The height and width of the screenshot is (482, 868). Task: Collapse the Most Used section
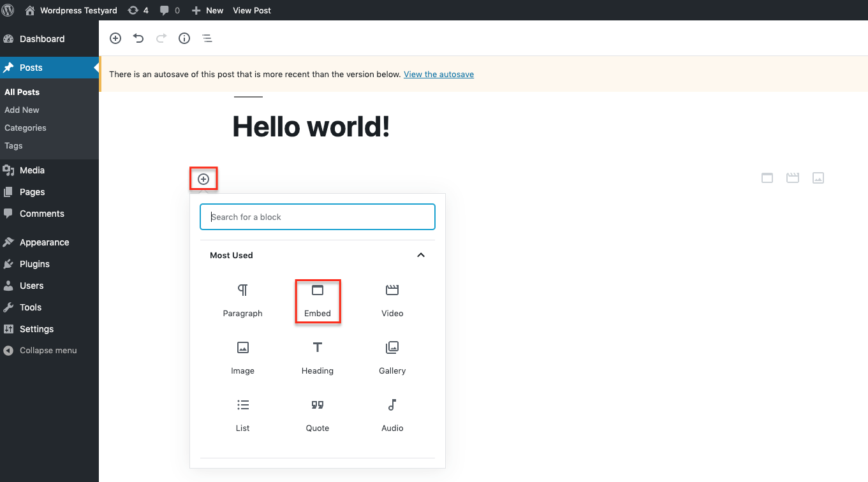(420, 255)
